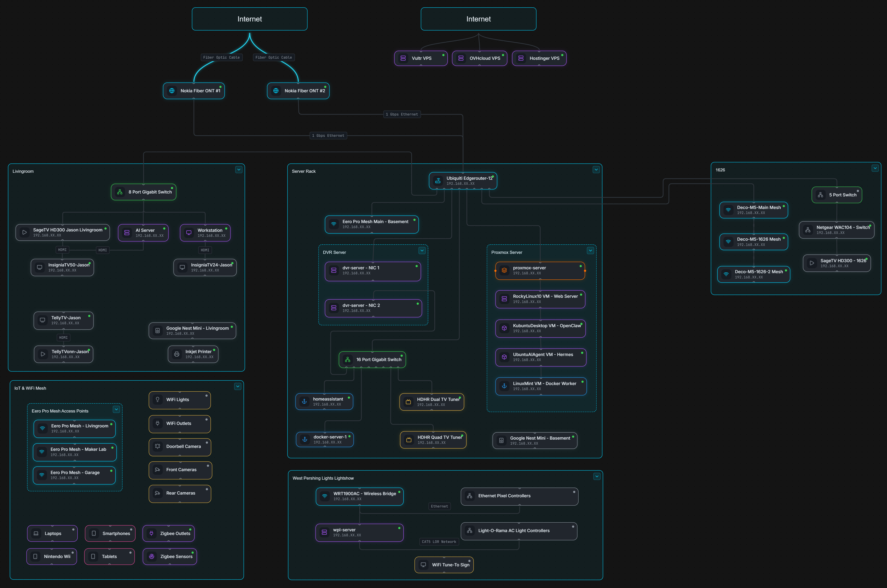
Task: Collapse the Livingroom group
Action: (x=239, y=170)
